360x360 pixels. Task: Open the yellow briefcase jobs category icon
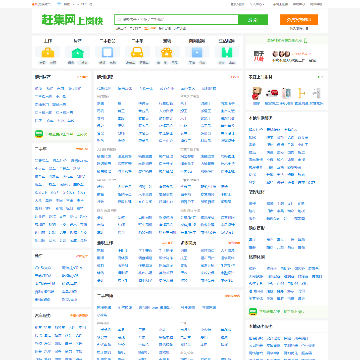(48, 52)
